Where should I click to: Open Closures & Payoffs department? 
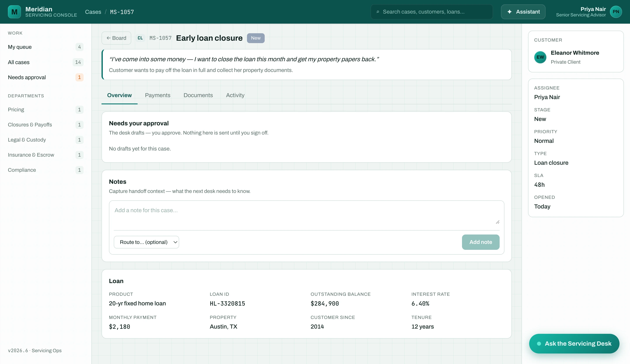click(x=45, y=124)
